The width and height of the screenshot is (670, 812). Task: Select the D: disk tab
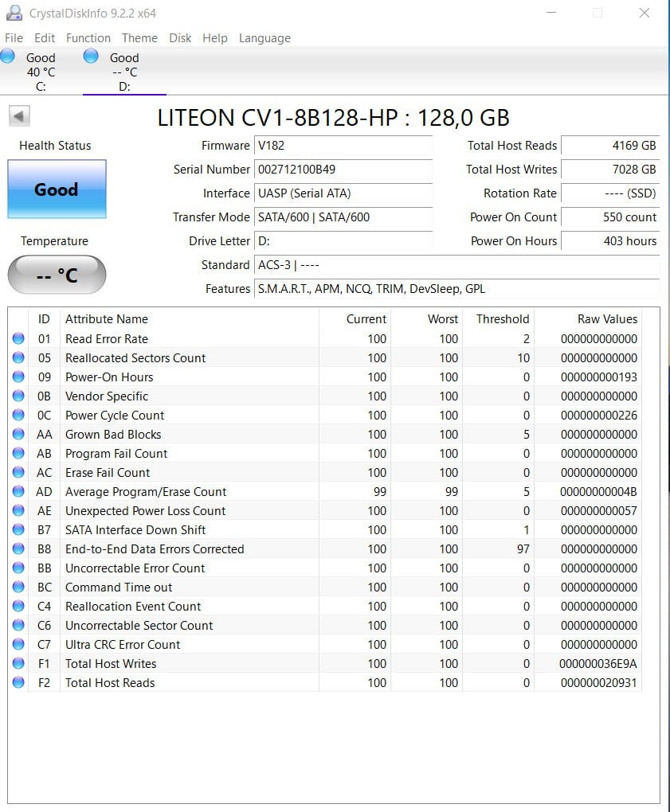124,72
